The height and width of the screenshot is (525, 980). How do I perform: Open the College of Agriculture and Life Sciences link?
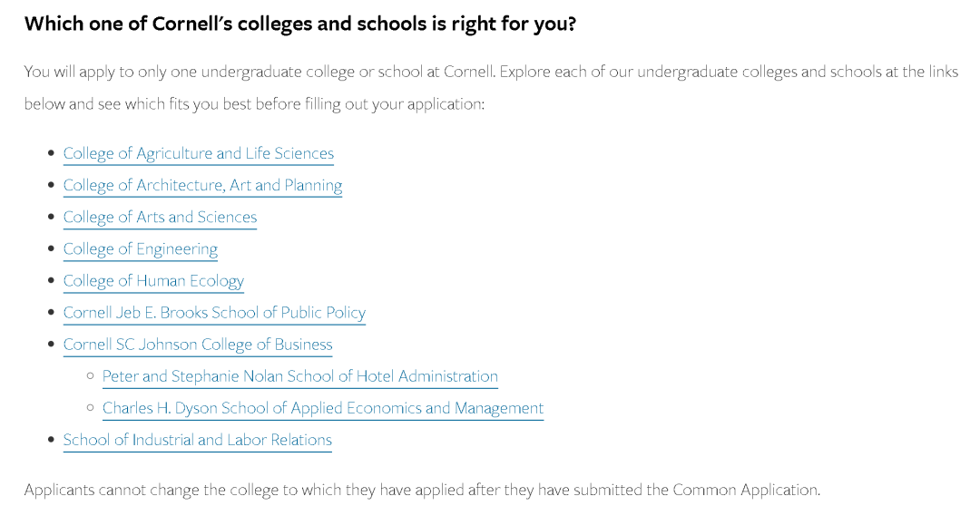tap(198, 154)
